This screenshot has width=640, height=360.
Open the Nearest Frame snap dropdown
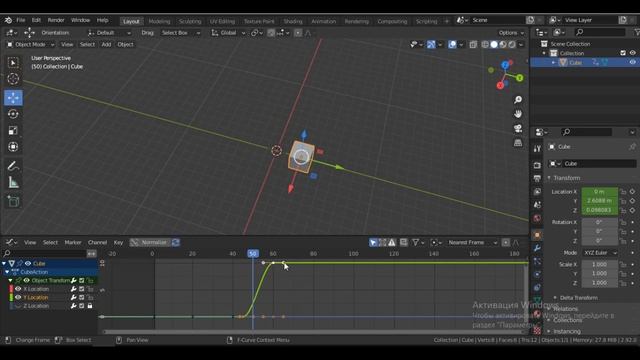click(x=472, y=242)
